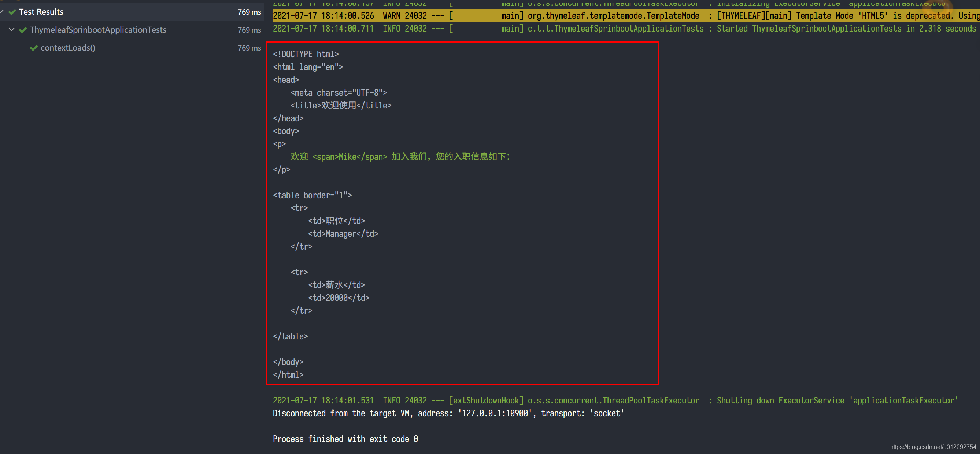The height and width of the screenshot is (454, 980).
Task: Click the '</body>' closing tag line
Action: click(x=288, y=362)
